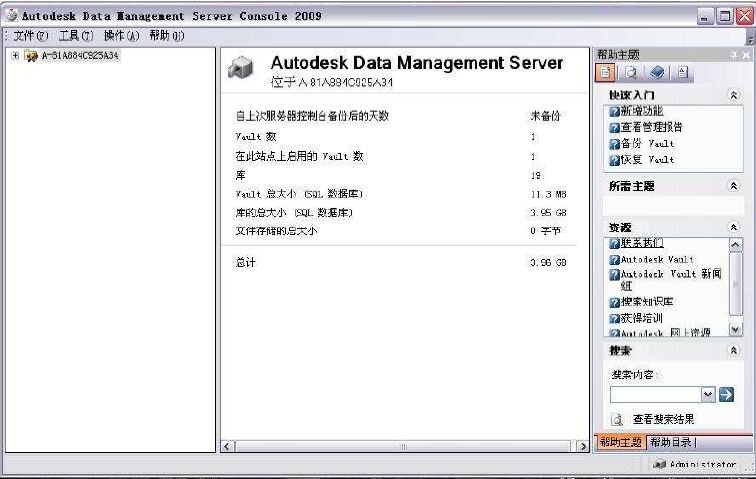Click the question icon beside 备份 Vault
Image resolution: width=756 pixels, height=479 pixels.
tap(614, 144)
